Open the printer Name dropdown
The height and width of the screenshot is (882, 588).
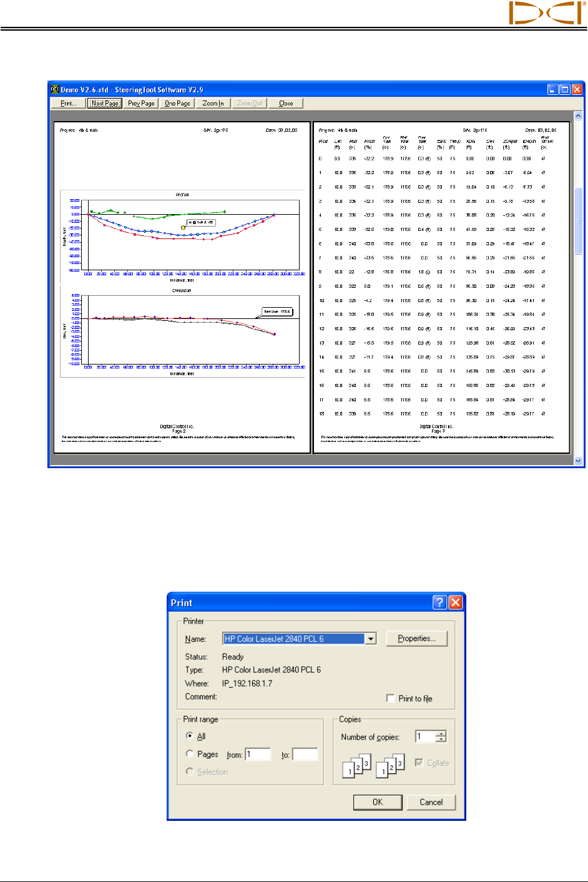point(371,639)
